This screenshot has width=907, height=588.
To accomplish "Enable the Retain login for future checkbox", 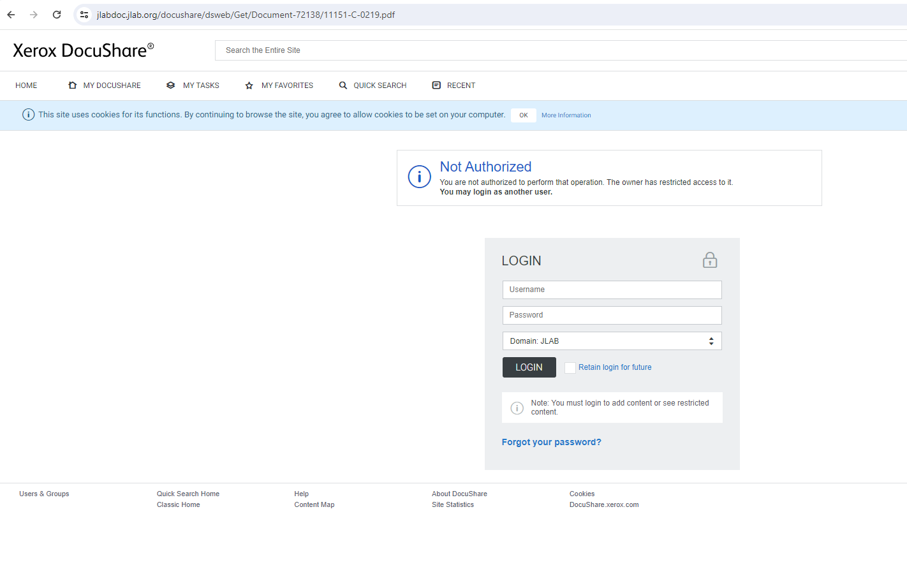I will click(570, 368).
